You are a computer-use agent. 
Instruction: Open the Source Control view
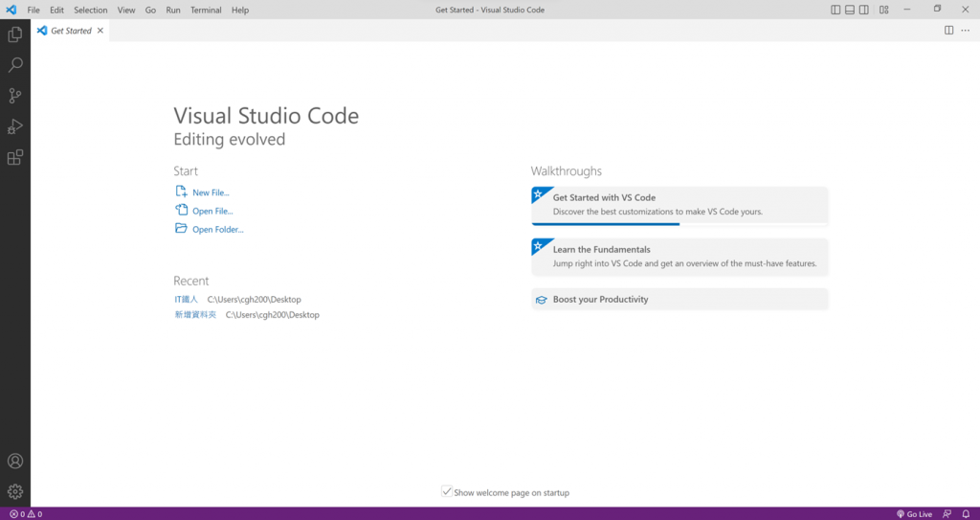[x=15, y=96]
